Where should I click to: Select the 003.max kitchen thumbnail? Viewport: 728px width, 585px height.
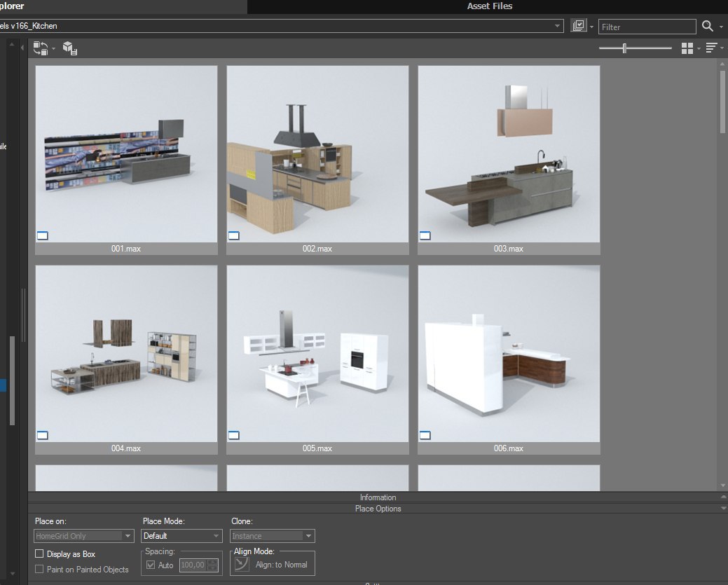tap(509, 153)
